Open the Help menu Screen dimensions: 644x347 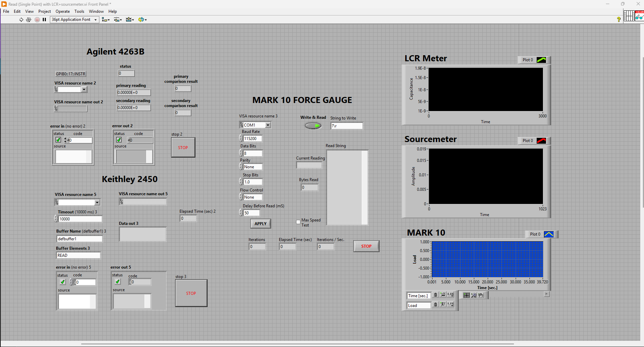[112, 11]
